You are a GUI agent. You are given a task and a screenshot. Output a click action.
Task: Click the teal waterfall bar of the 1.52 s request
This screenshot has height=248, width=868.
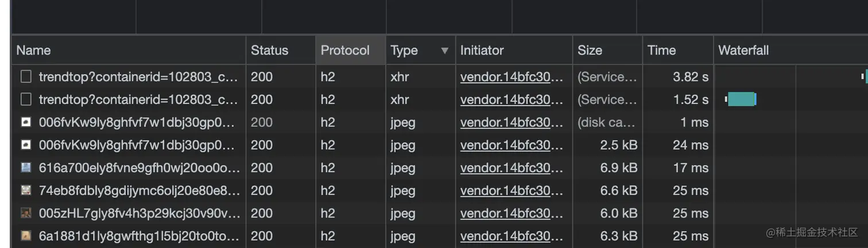pyautogui.click(x=741, y=99)
